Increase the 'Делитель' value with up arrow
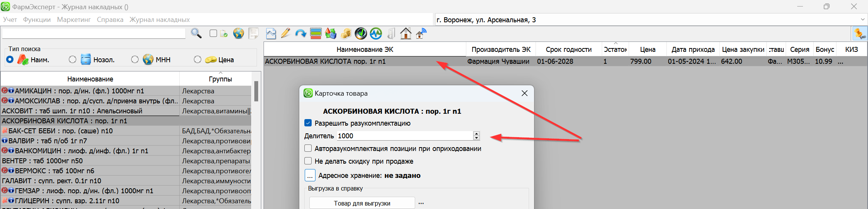 coord(476,134)
